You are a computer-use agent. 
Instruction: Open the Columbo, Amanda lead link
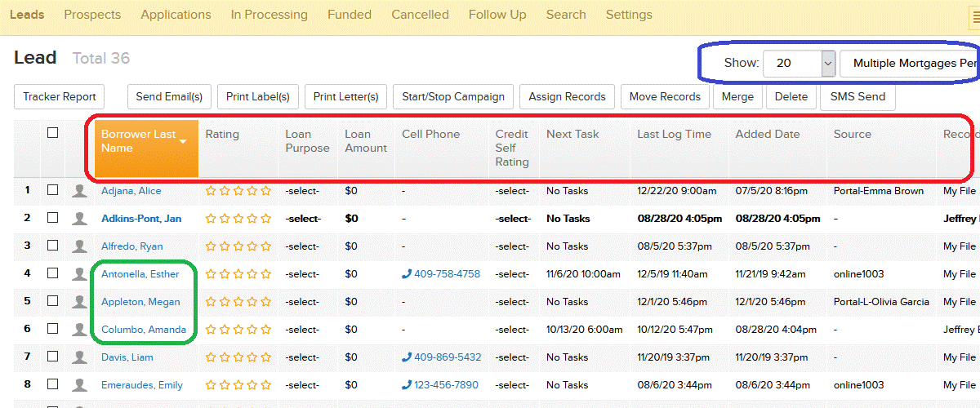coord(144,330)
